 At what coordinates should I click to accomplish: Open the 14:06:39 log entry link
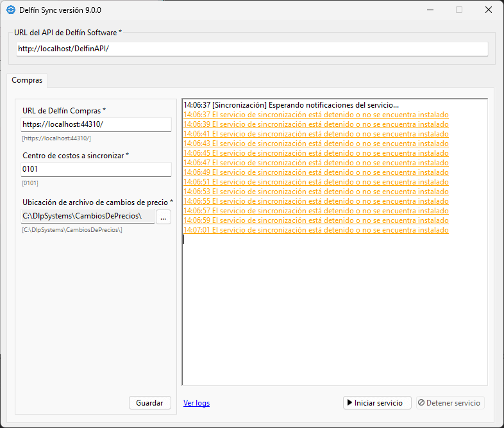(315, 124)
